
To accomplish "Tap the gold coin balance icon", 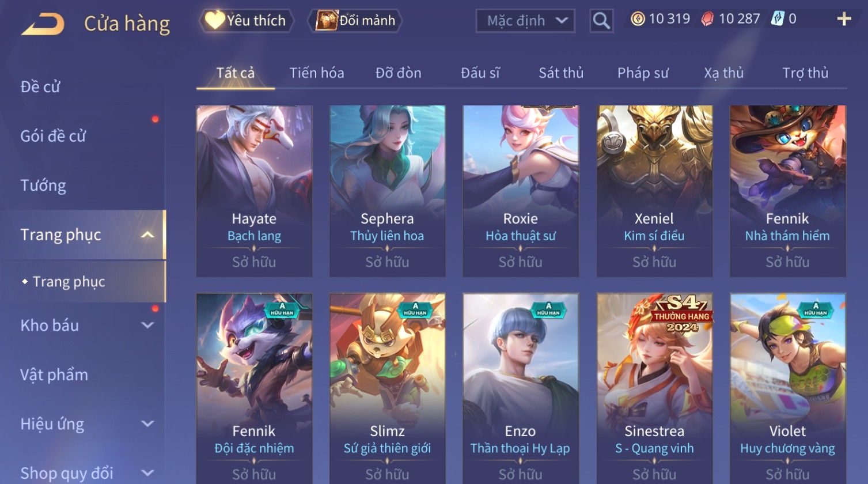I will pyautogui.click(x=638, y=19).
